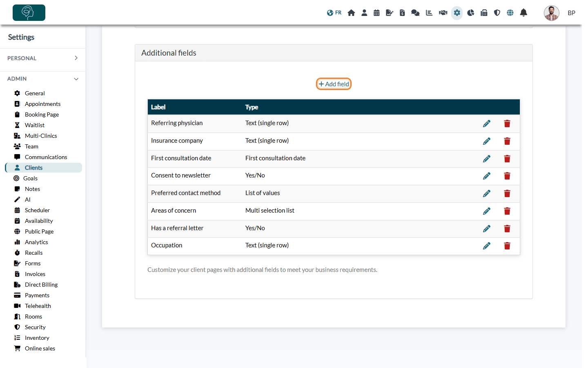Delete the Referring physician field
The width and height of the screenshot is (588, 368).
point(507,123)
